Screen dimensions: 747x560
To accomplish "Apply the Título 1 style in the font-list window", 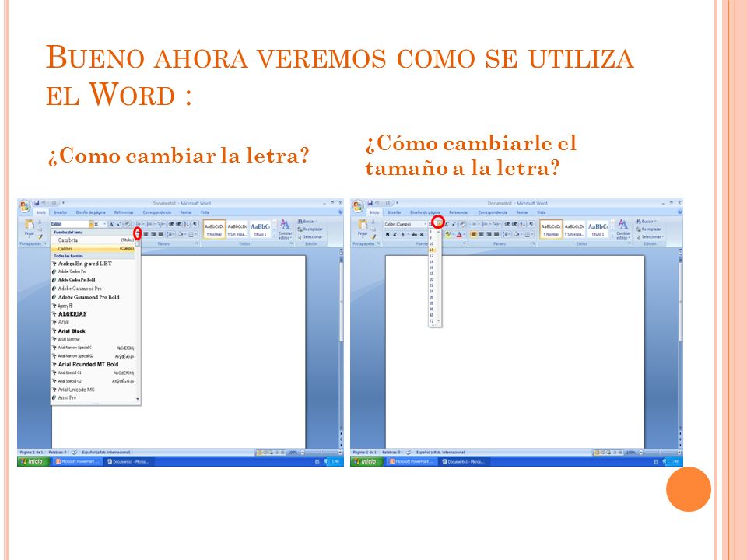I will (x=261, y=229).
